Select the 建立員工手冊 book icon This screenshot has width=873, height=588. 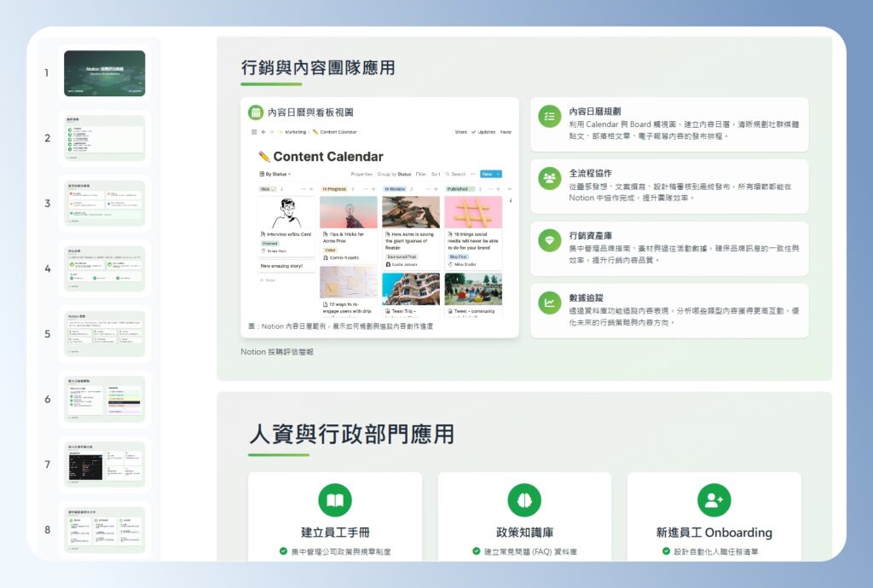[336, 498]
